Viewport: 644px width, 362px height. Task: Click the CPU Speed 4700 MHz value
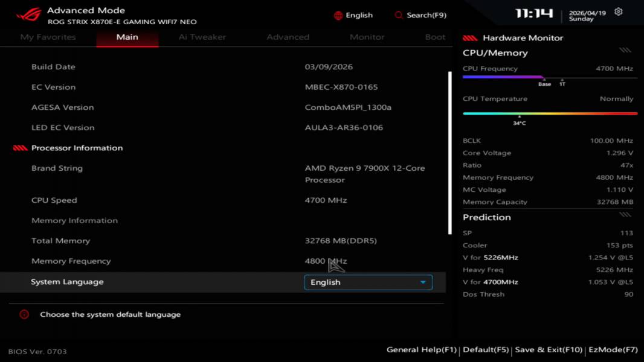point(326,200)
